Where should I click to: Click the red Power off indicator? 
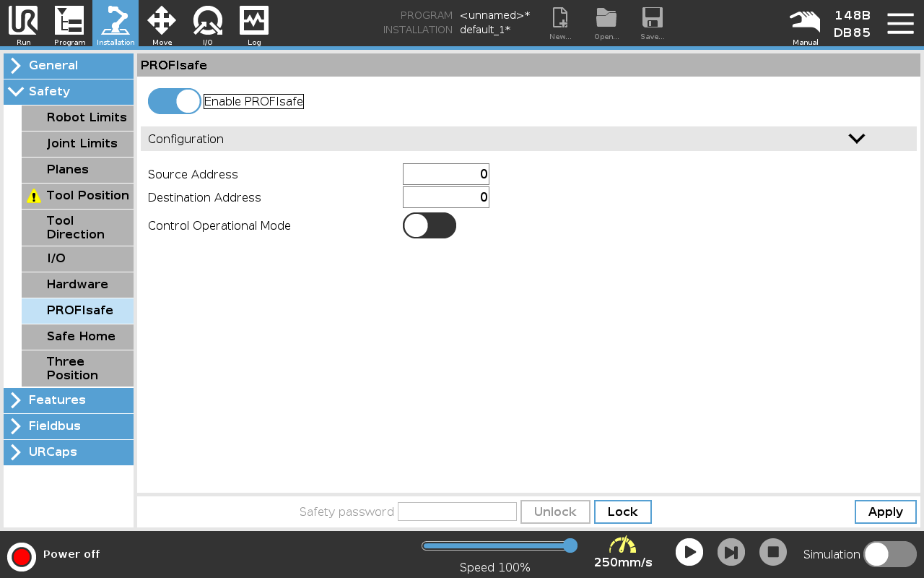click(22, 556)
